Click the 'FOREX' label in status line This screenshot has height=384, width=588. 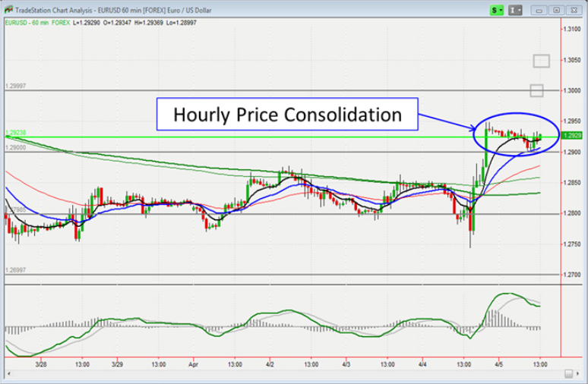tap(61, 23)
